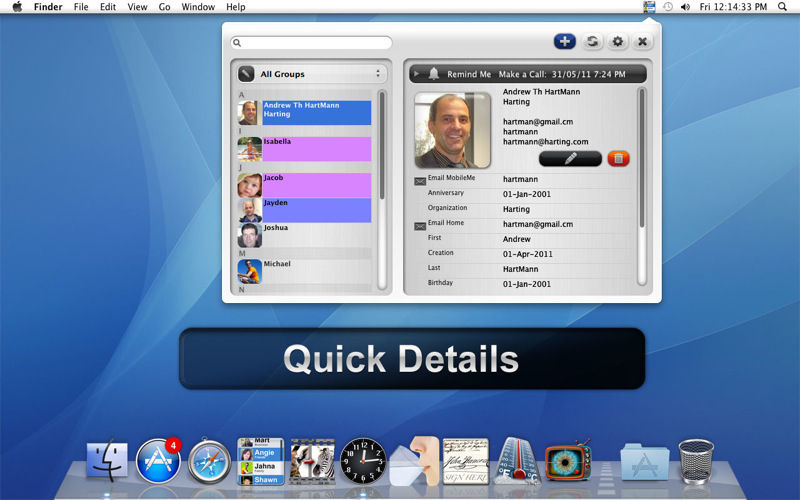Click the Email MobileMe value hartmann
This screenshot has height=500, width=800.
click(x=520, y=179)
